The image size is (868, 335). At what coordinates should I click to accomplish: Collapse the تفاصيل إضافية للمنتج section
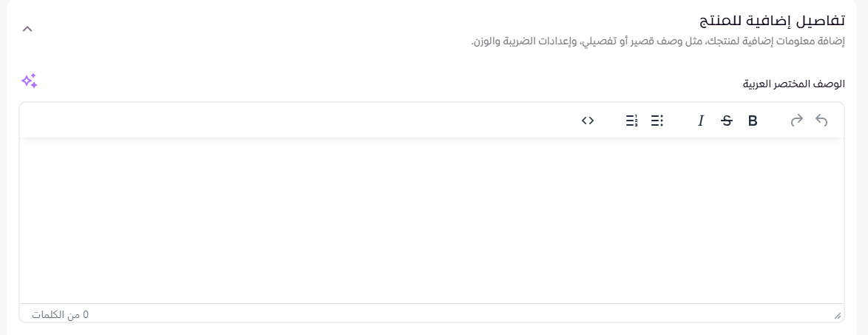(x=27, y=29)
